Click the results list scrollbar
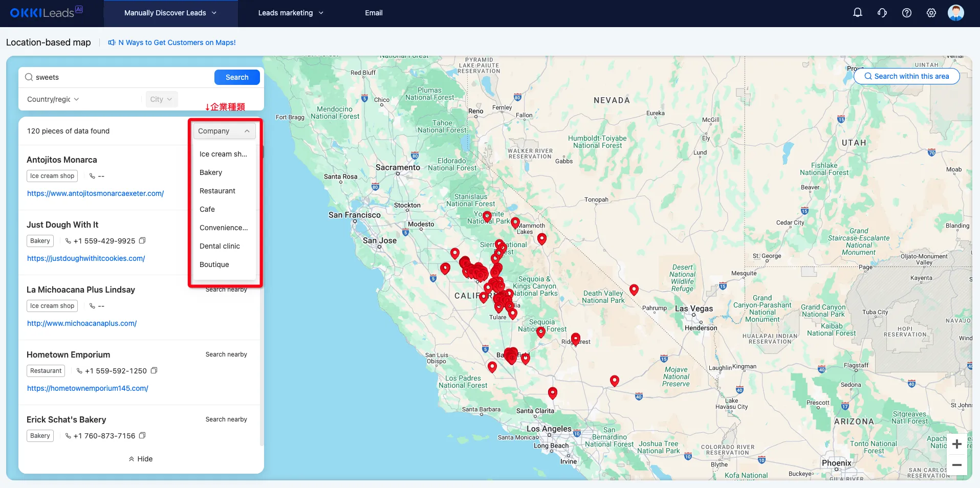The width and height of the screenshot is (980, 488). click(262, 297)
